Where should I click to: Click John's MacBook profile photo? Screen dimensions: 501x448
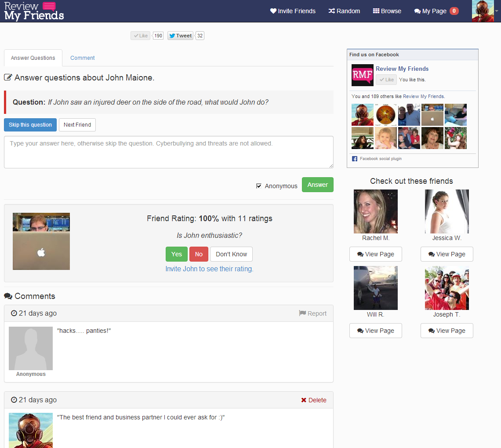pos(41,241)
